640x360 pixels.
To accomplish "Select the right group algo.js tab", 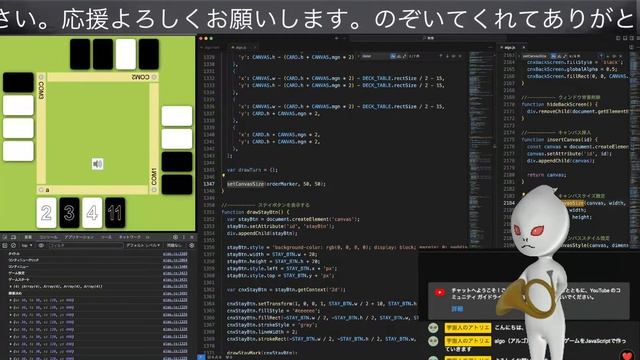I will [x=512, y=48].
